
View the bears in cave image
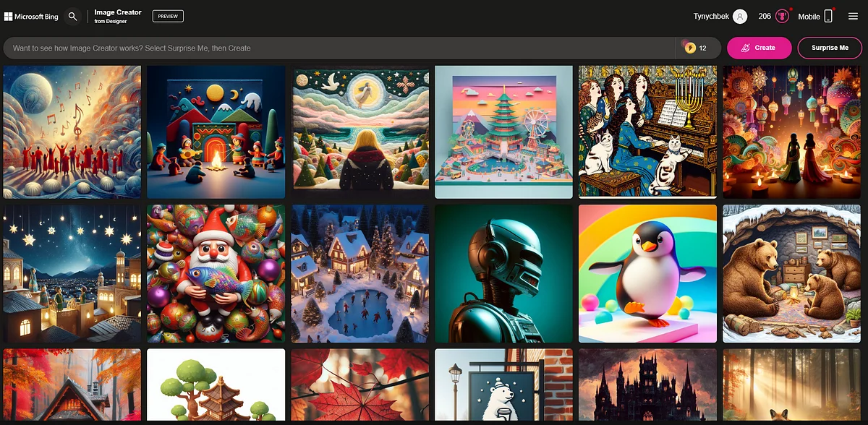click(792, 273)
